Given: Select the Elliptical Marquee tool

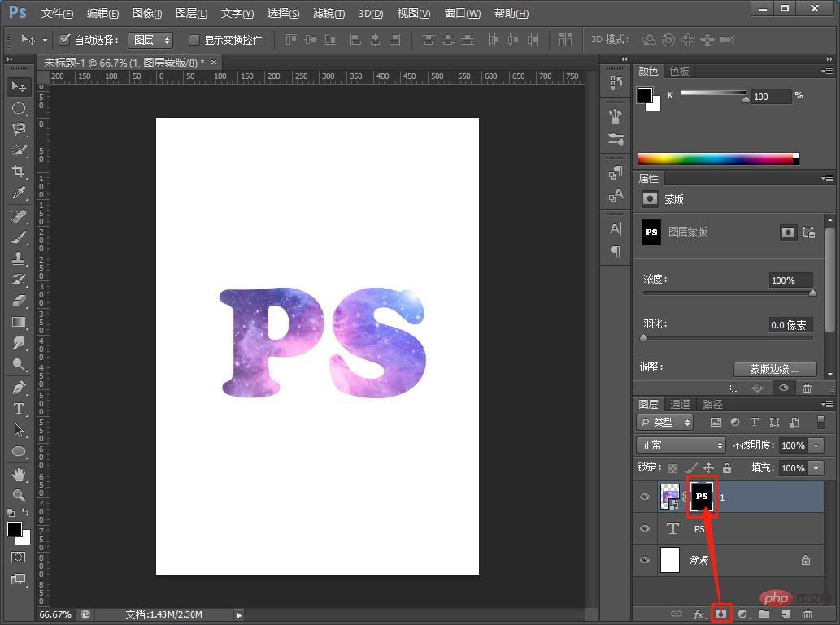Looking at the screenshot, I should [19, 108].
